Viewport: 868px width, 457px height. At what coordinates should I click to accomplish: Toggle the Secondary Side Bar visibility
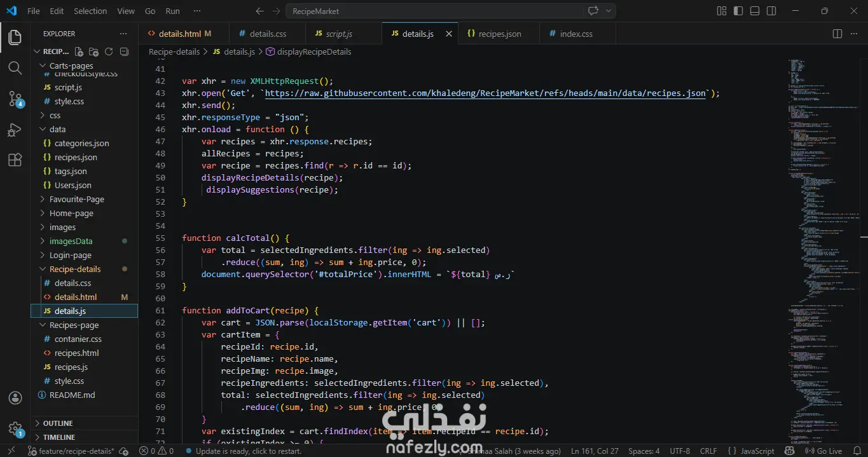click(771, 11)
